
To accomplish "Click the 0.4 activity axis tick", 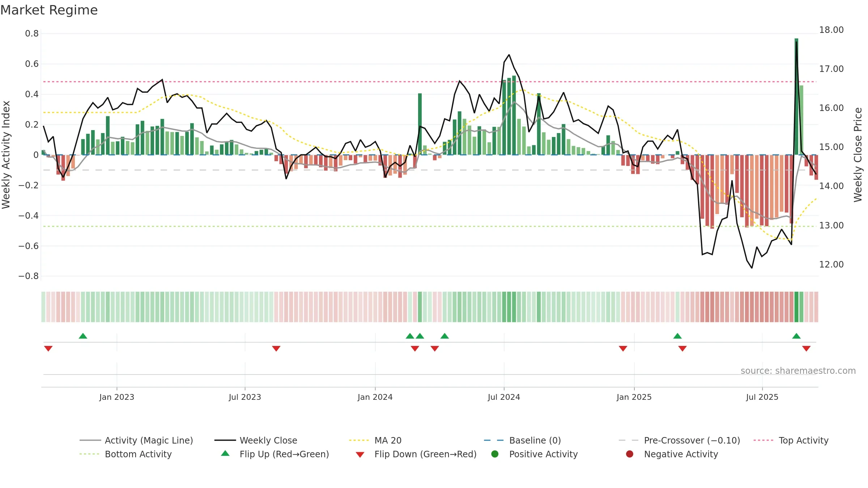I will coord(32,94).
